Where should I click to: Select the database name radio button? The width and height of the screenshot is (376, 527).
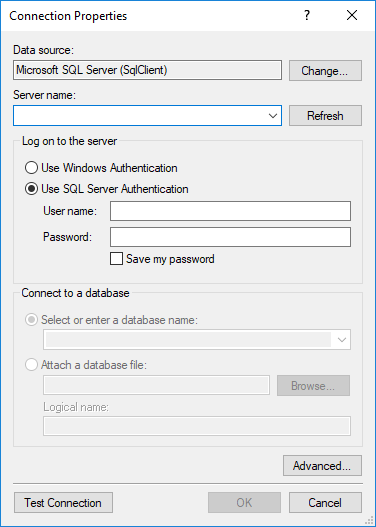(31, 320)
